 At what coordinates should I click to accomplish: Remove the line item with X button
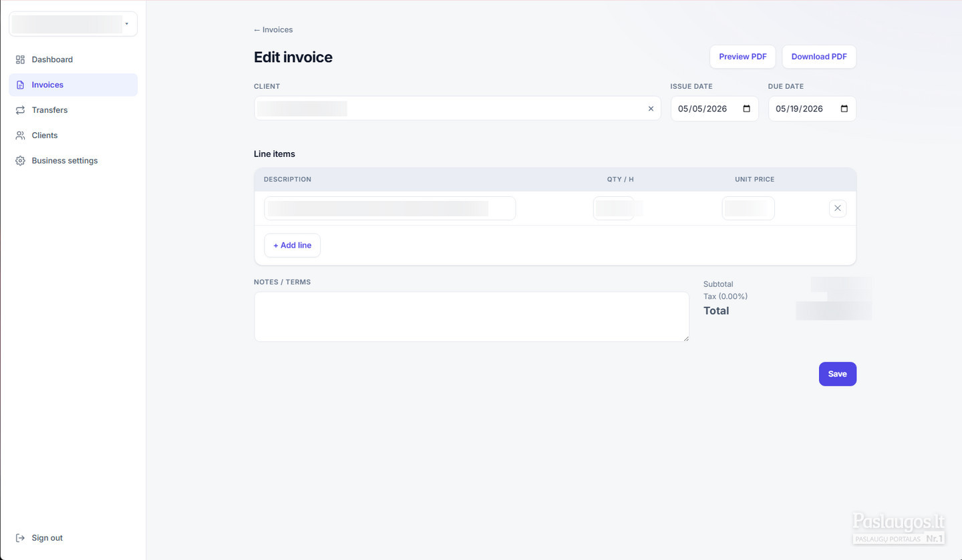tap(838, 208)
